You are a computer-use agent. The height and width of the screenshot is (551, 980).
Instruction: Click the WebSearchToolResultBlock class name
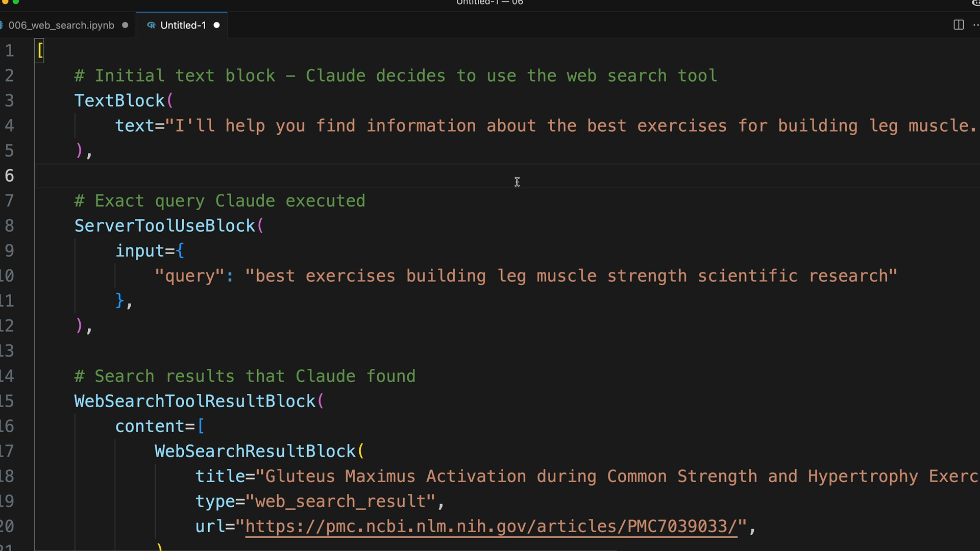tap(195, 401)
